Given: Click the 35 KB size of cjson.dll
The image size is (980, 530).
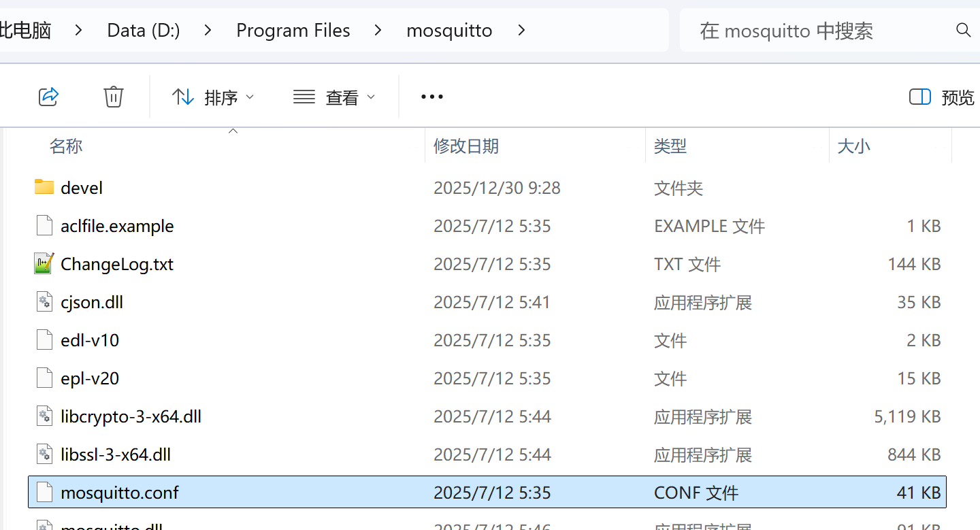Looking at the screenshot, I should pos(919,302).
